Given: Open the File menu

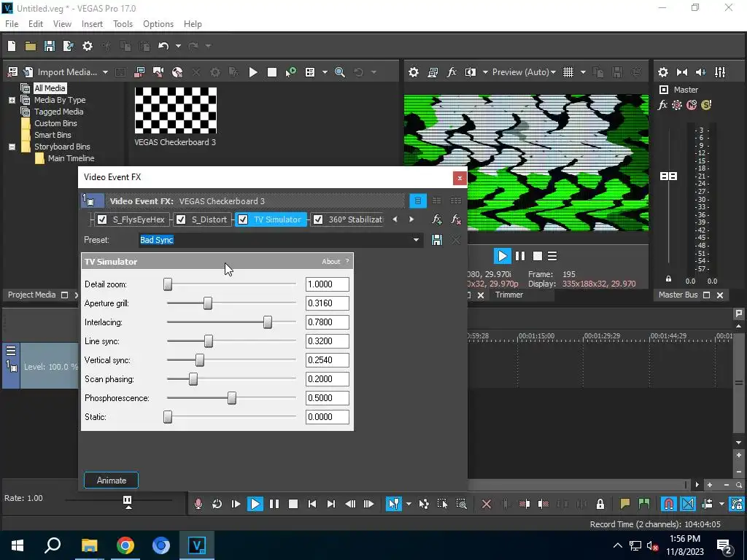Looking at the screenshot, I should pyautogui.click(x=12, y=24).
